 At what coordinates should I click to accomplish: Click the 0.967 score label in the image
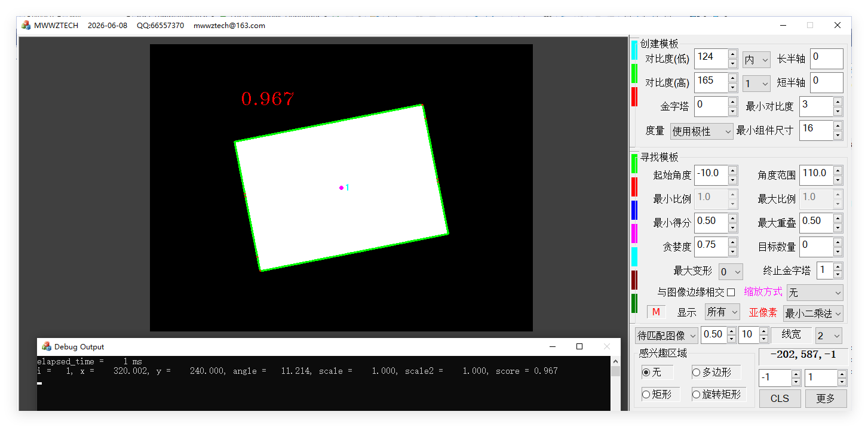coord(268,99)
